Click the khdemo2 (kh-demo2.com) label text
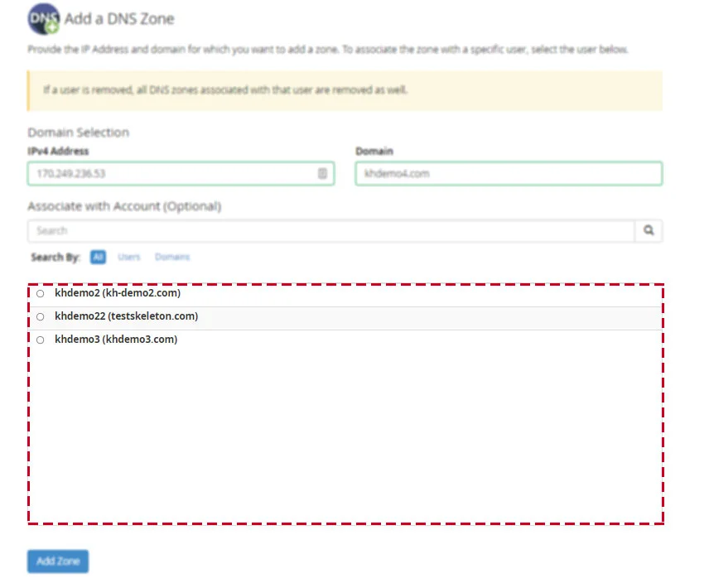The width and height of the screenshot is (709, 588). coord(118,293)
